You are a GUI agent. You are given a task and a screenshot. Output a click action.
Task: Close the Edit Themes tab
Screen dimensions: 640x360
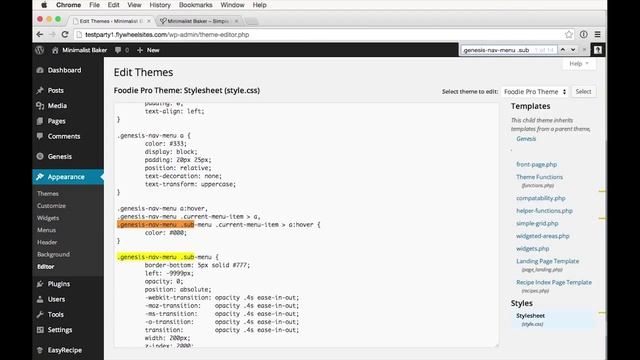[x=149, y=21]
